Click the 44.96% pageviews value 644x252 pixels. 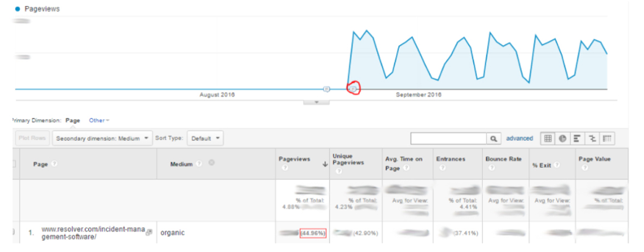click(313, 233)
